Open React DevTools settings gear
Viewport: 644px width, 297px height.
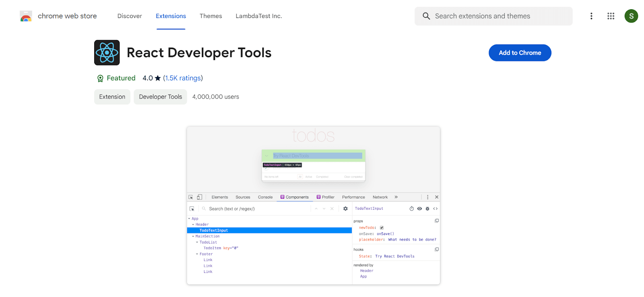pyautogui.click(x=345, y=209)
